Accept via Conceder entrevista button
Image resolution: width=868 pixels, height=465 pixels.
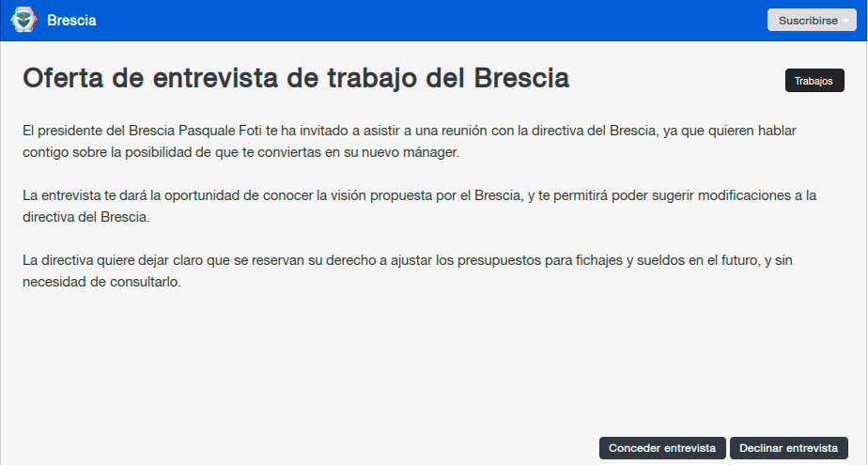coord(662,448)
